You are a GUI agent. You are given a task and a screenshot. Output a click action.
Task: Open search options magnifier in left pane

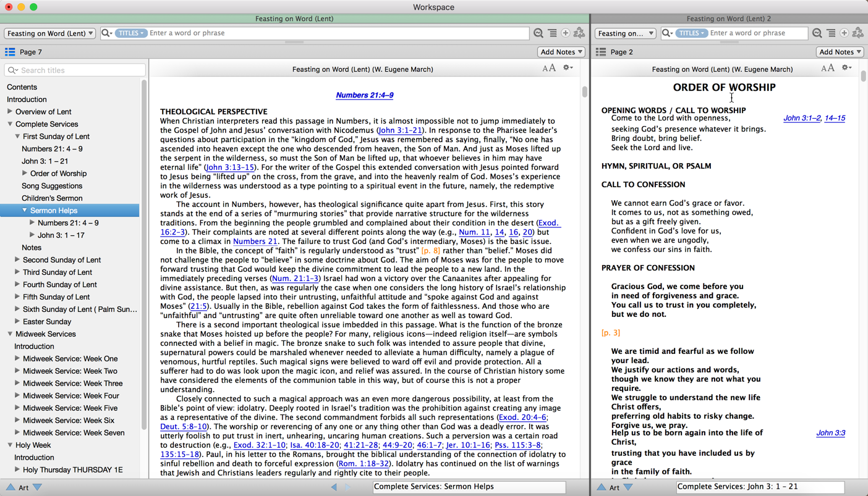[x=106, y=33]
